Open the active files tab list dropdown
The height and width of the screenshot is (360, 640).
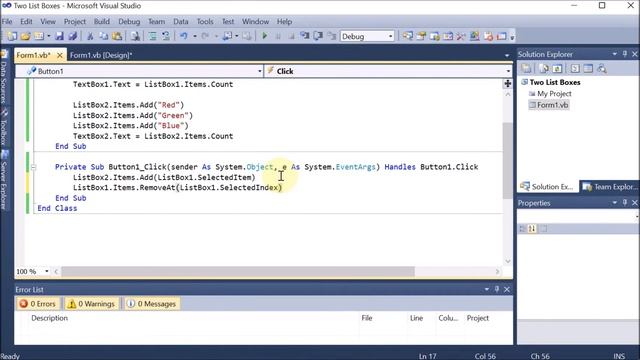pos(507,55)
